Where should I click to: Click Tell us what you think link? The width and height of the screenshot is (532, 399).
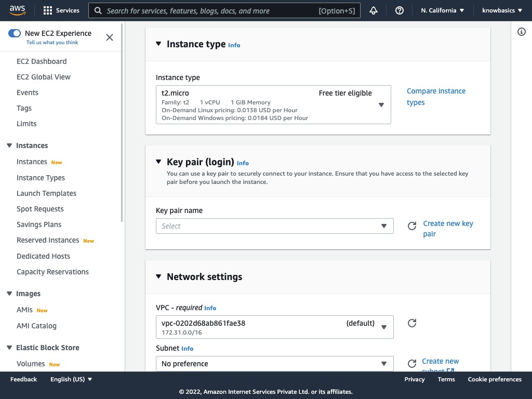pyautogui.click(x=52, y=43)
